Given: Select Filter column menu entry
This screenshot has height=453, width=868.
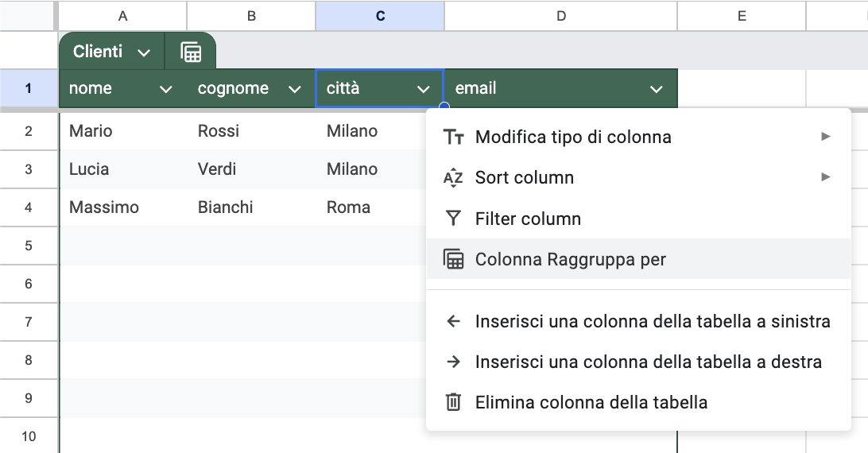Looking at the screenshot, I should click(638, 219).
